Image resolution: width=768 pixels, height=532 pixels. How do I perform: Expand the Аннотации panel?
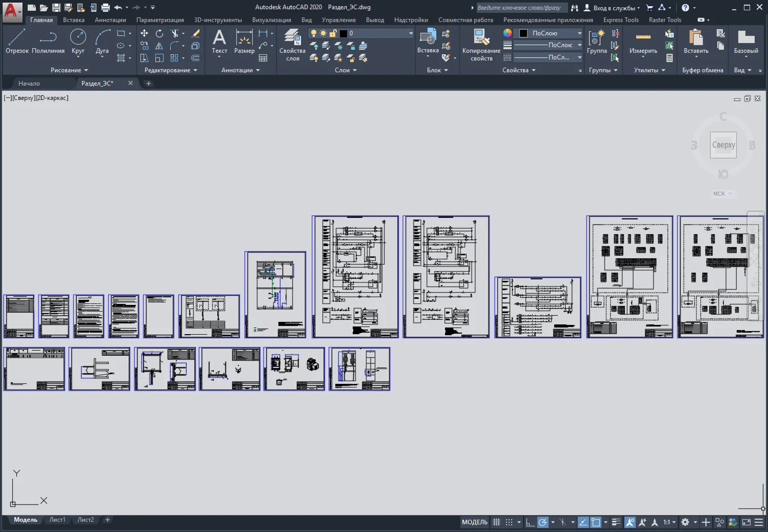pos(240,70)
